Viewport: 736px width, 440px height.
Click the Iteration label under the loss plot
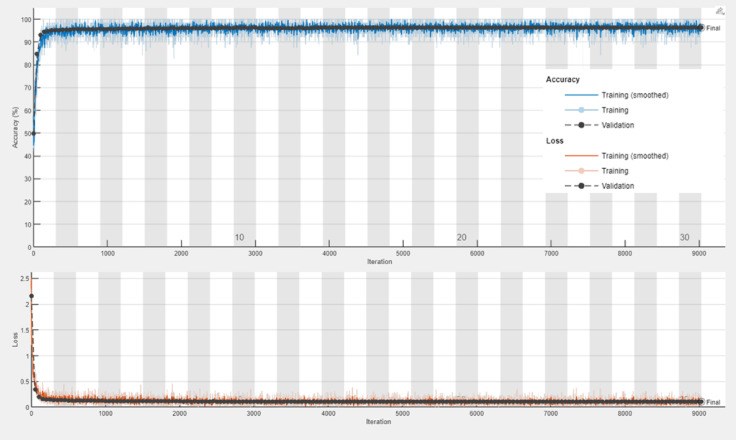[367, 423]
